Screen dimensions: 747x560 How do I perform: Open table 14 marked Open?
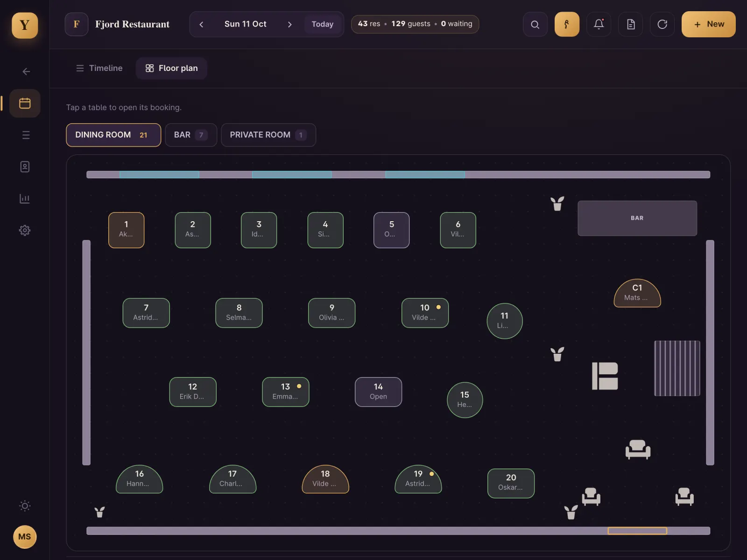coord(378,392)
